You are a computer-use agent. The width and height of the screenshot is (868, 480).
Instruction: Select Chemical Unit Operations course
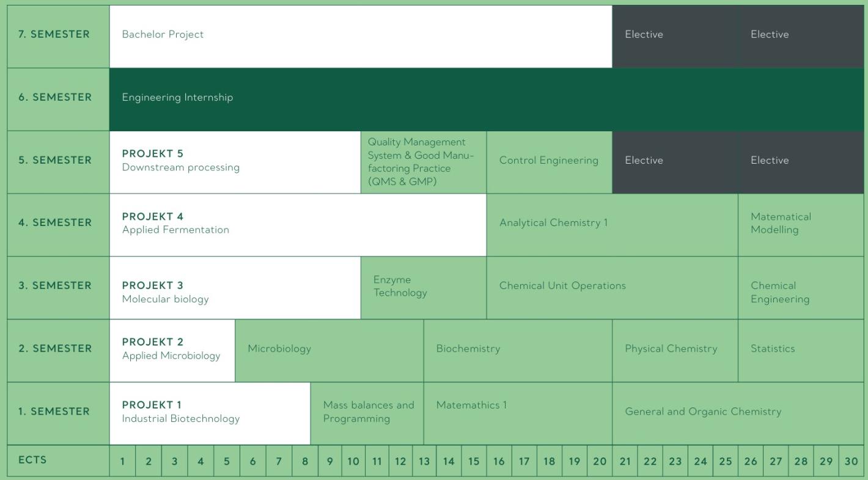(612, 288)
